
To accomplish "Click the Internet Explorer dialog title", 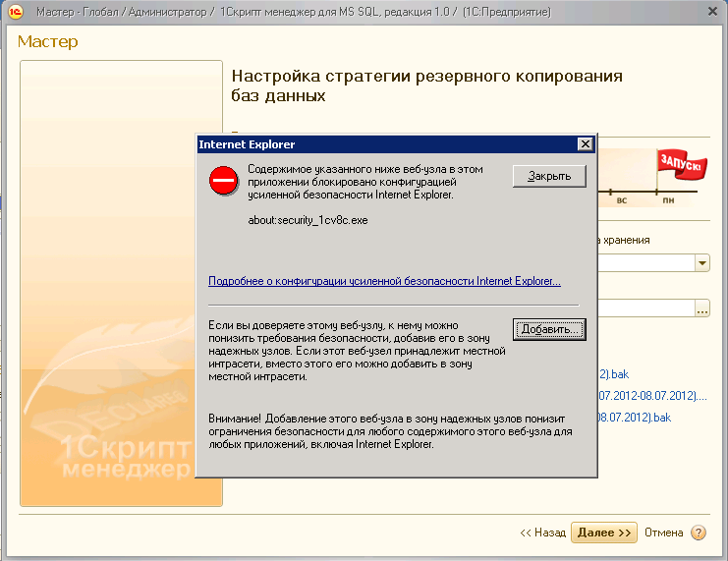I will click(x=247, y=144).
